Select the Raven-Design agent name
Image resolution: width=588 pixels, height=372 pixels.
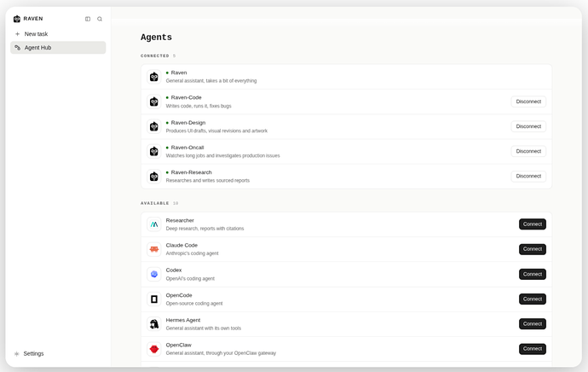188,123
